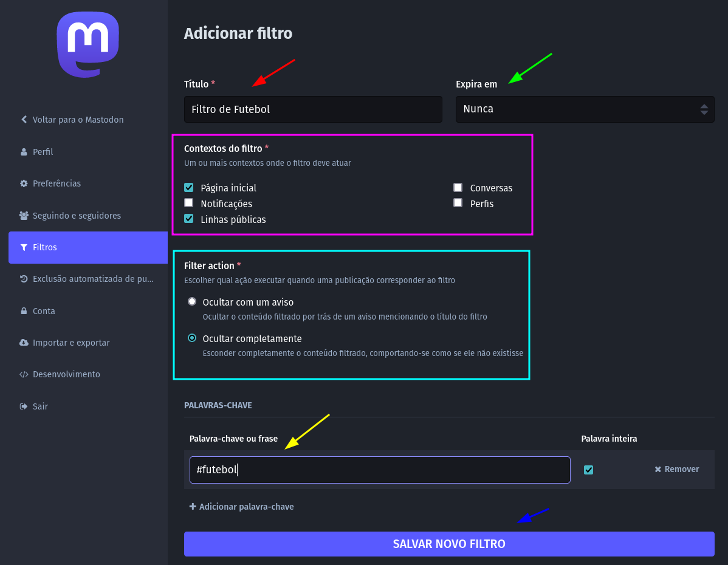
Task: Click the code icon beside Desenvolvimento
Action: [x=24, y=374]
